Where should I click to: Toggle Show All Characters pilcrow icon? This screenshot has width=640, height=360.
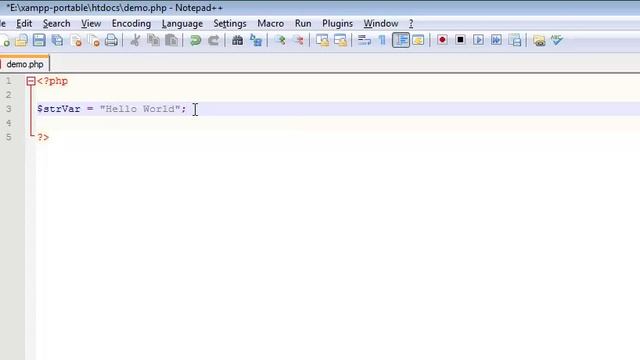pos(382,40)
